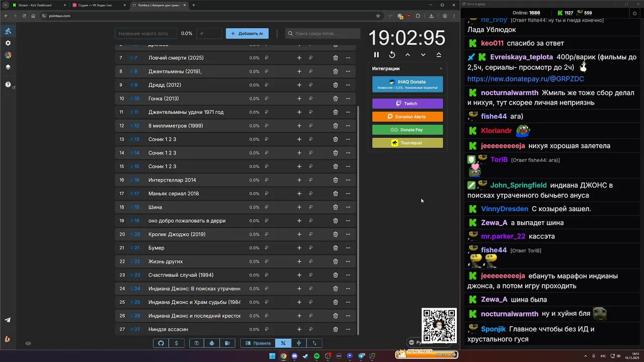Viewport: 644px width, 362px height.
Task: Connect Donation Alerts integration
Action: click(x=408, y=117)
